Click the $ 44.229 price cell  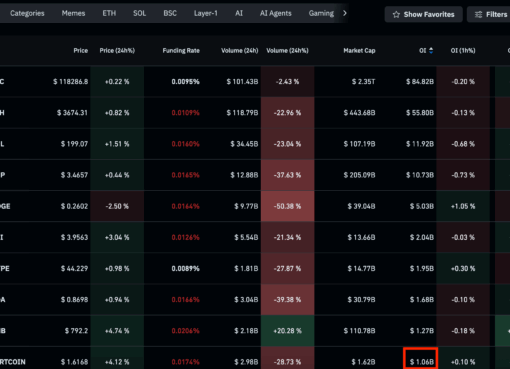click(x=74, y=269)
